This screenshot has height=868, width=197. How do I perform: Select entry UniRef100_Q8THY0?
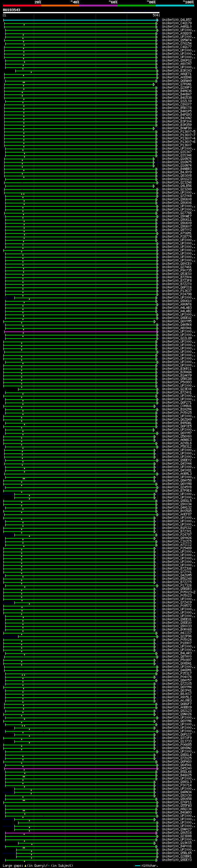[x=177, y=657]
